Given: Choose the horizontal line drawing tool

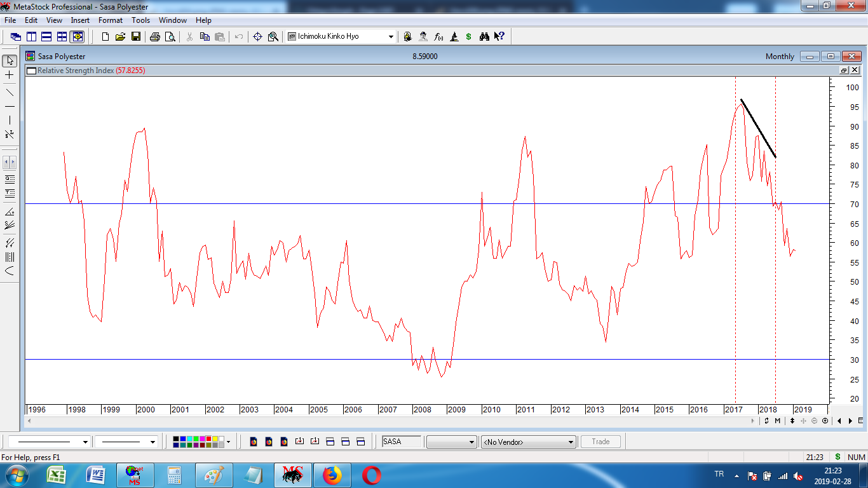Looking at the screenshot, I should (10, 106).
